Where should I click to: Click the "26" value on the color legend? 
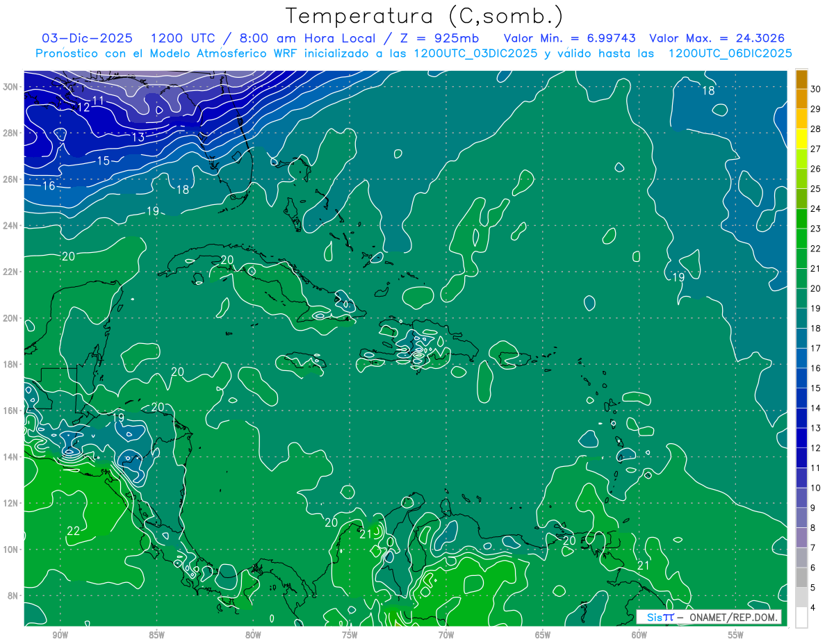pos(816,169)
